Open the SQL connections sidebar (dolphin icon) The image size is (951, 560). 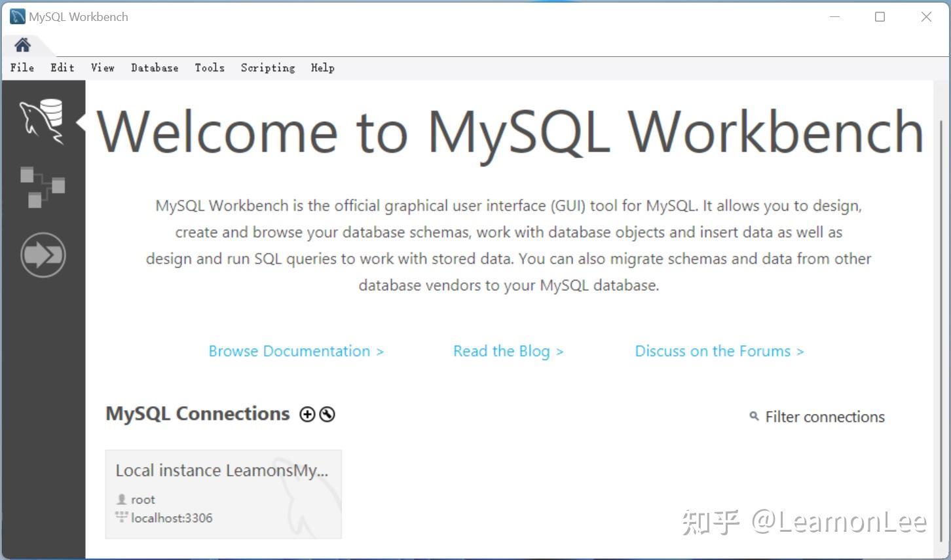click(43, 120)
